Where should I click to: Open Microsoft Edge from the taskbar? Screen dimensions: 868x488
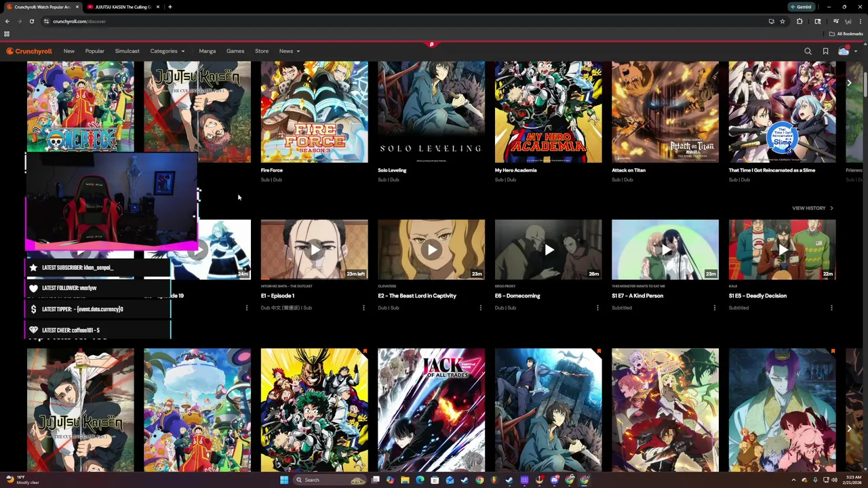point(420,480)
